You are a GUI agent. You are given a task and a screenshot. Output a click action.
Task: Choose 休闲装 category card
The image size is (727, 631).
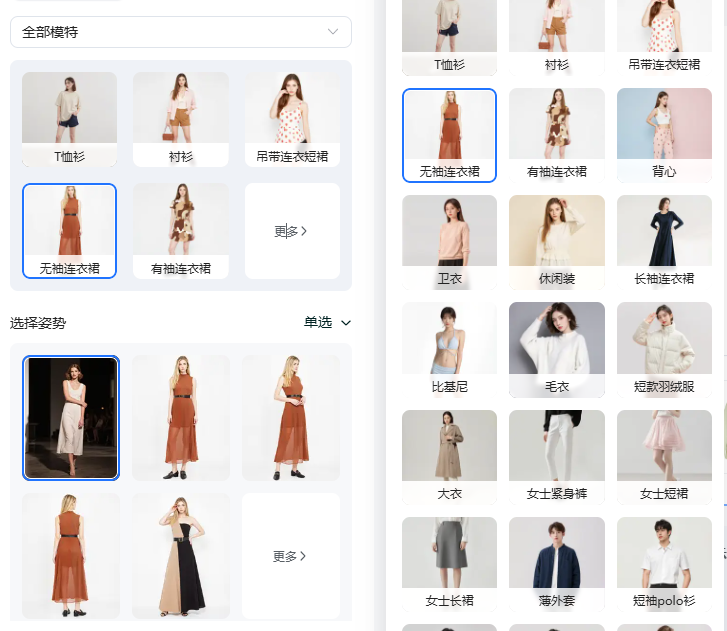(557, 242)
